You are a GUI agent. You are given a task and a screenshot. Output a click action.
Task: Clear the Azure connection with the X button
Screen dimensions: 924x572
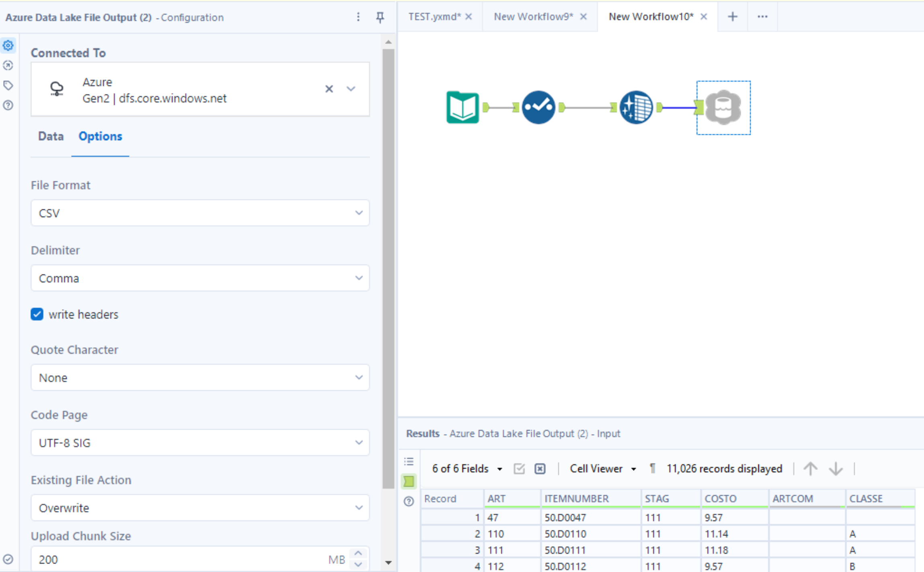[329, 89]
